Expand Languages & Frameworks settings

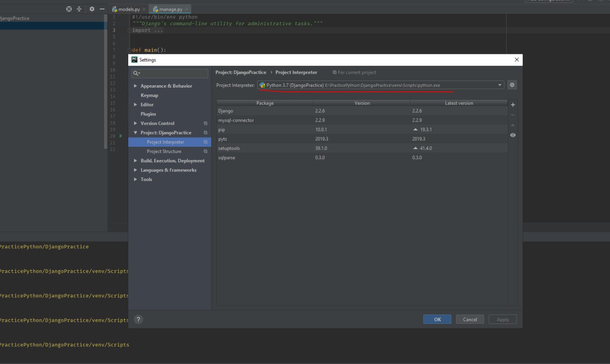(x=135, y=170)
